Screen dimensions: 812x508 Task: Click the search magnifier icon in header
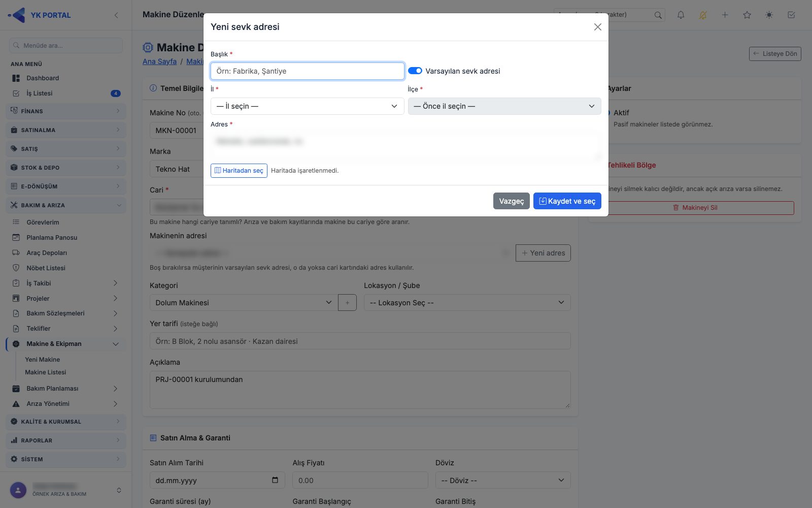tap(658, 15)
